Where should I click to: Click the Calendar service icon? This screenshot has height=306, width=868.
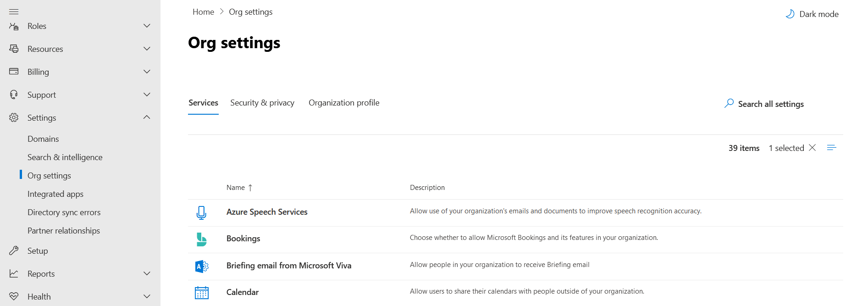pyautogui.click(x=202, y=293)
